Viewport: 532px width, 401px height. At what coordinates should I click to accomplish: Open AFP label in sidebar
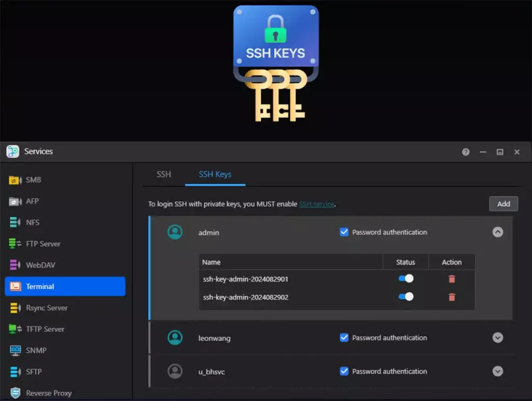(32, 202)
